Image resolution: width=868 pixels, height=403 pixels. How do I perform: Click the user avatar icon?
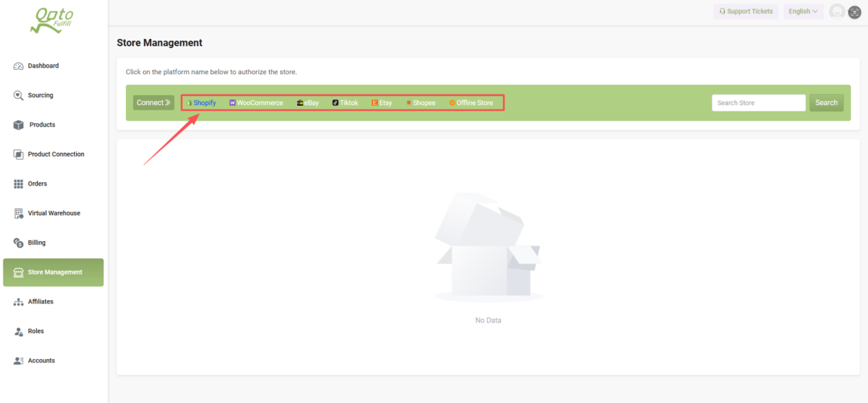pyautogui.click(x=837, y=12)
